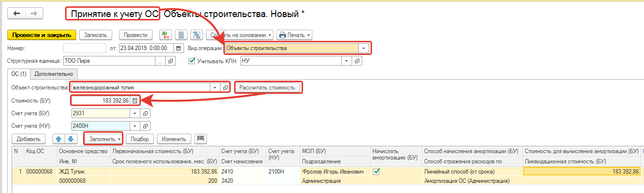The width and height of the screenshot is (644, 193).
Task: Move row down with blue arrow
Action: (71, 139)
